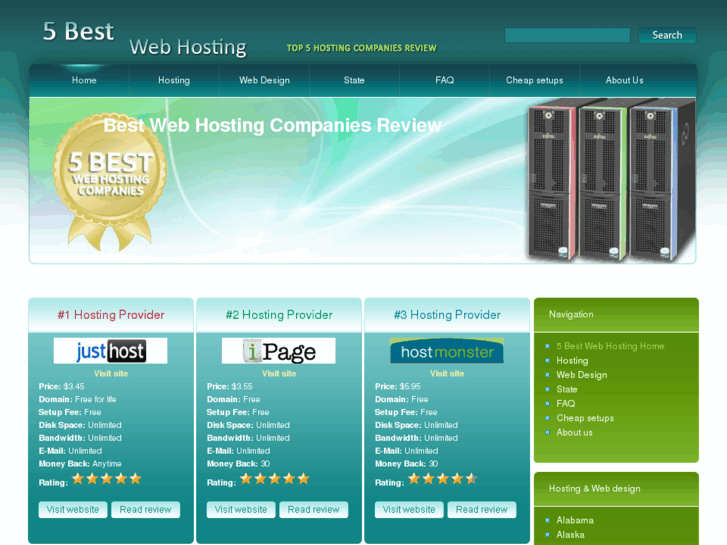Open Cheap setups in top navigation bar
Viewport: 727px width, 545px height.
[535, 80]
